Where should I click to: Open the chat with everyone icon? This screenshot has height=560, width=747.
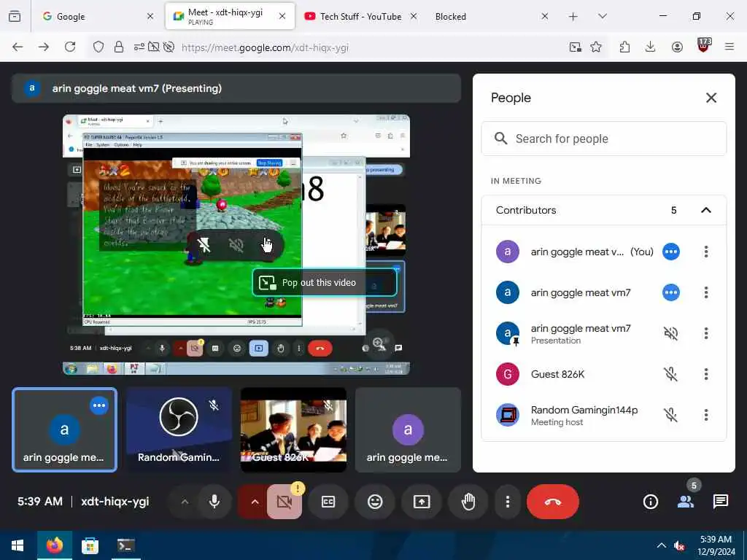[x=720, y=502]
